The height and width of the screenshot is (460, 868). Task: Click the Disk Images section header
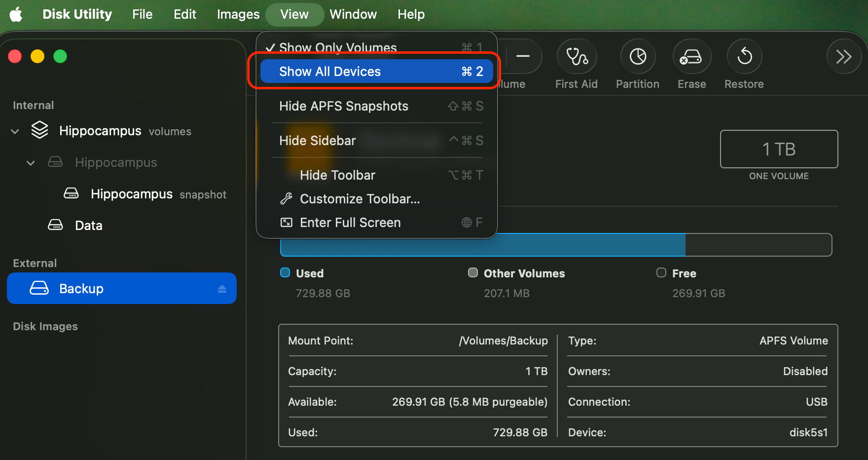click(45, 326)
